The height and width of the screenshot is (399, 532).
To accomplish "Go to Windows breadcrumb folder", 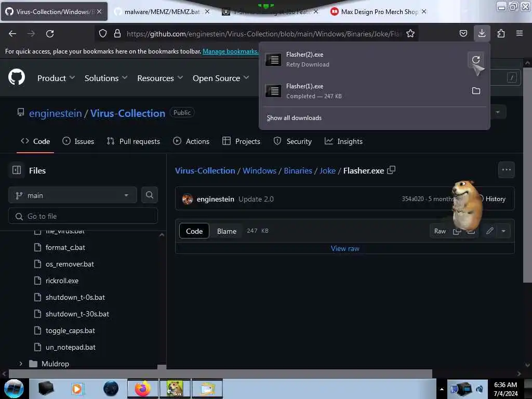I will pyautogui.click(x=259, y=170).
